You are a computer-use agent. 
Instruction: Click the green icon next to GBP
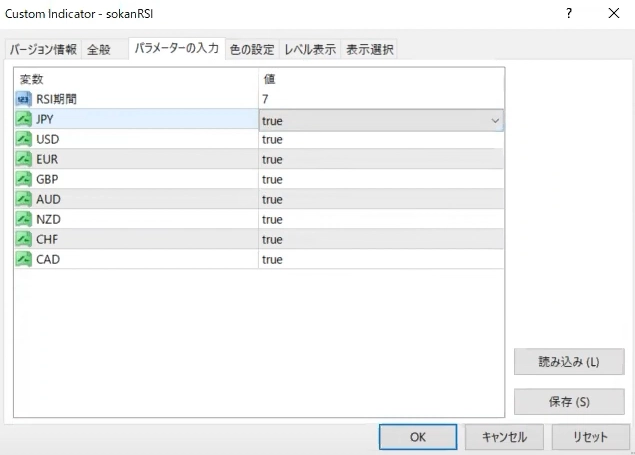click(23, 179)
